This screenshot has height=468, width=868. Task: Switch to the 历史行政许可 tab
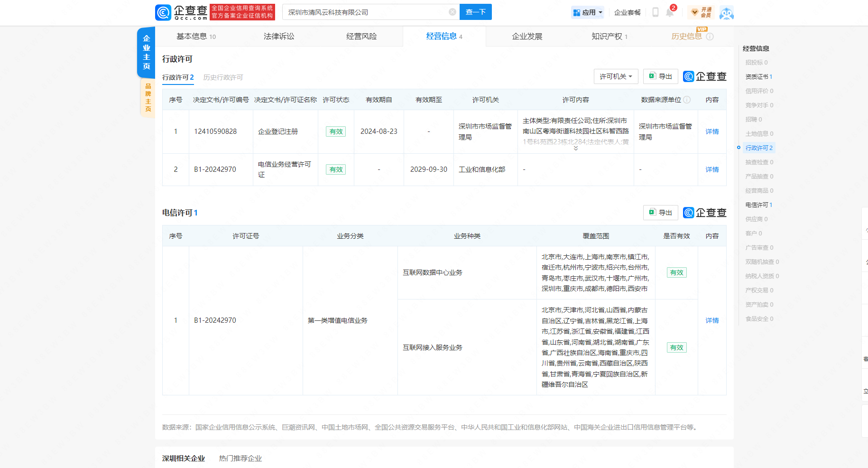223,77
